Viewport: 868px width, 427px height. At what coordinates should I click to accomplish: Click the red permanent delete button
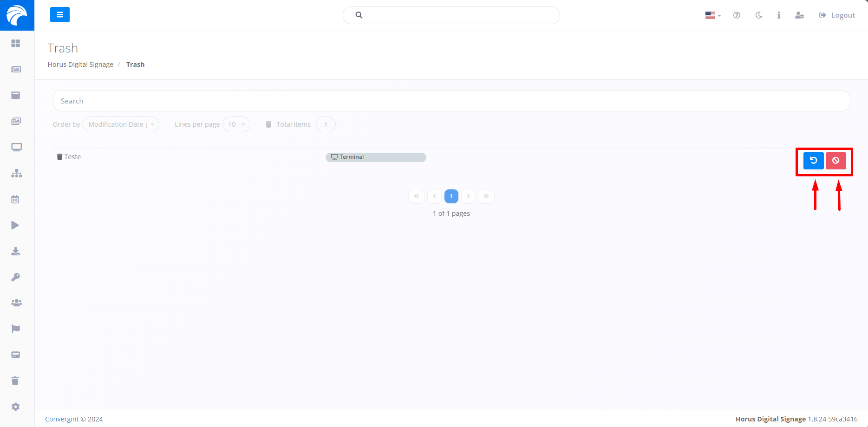[835, 161]
